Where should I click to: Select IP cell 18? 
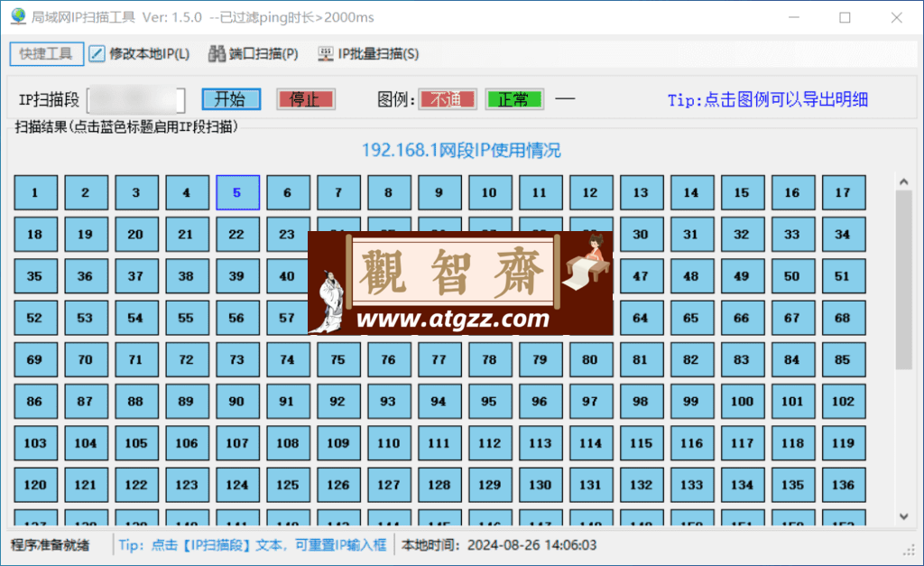[35, 234]
